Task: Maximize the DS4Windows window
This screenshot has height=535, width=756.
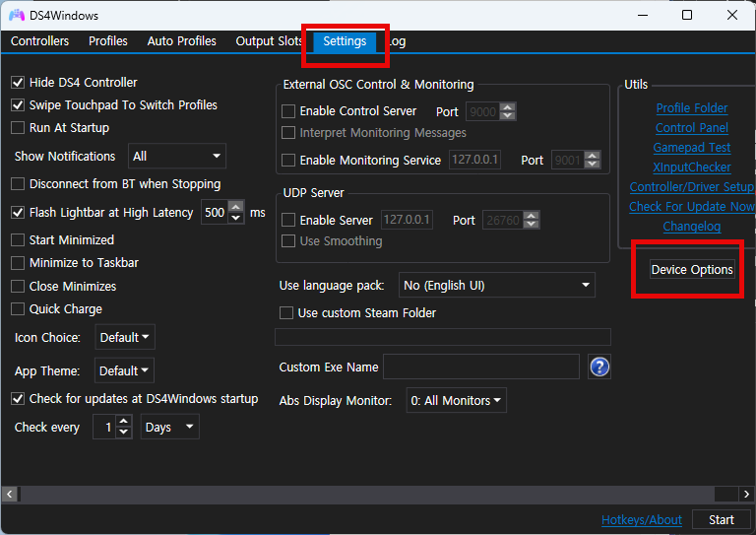Action: pyautogui.click(x=687, y=15)
